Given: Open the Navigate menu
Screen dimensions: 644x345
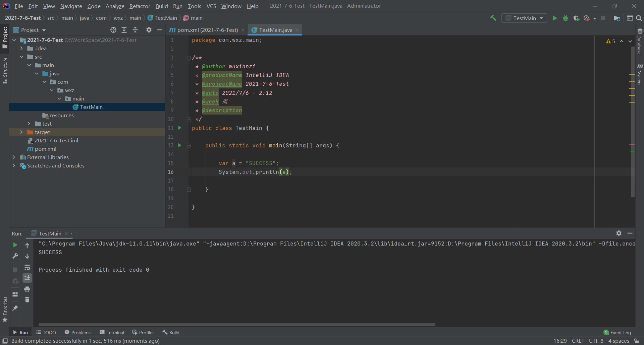Looking at the screenshot, I should pos(71,6).
